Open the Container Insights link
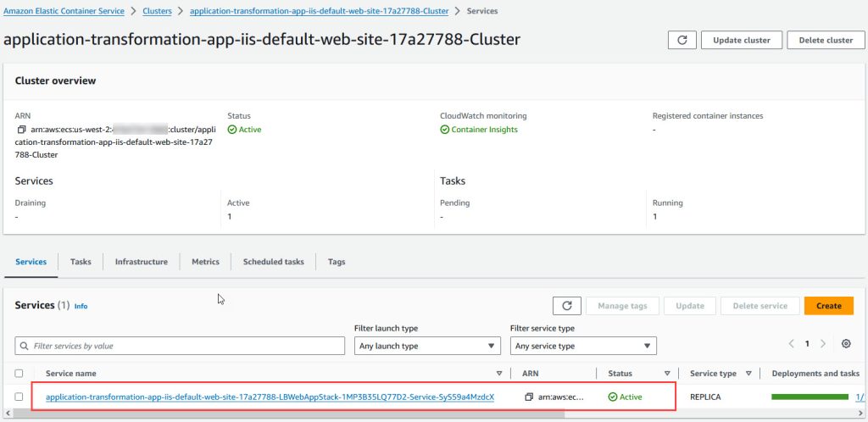Screen dimensions: 868x422 coord(484,130)
